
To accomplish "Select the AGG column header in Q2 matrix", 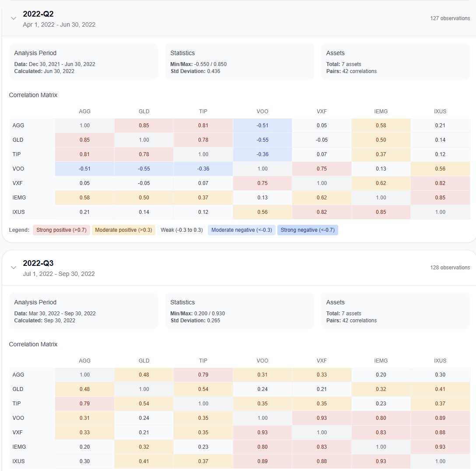I will [84, 111].
